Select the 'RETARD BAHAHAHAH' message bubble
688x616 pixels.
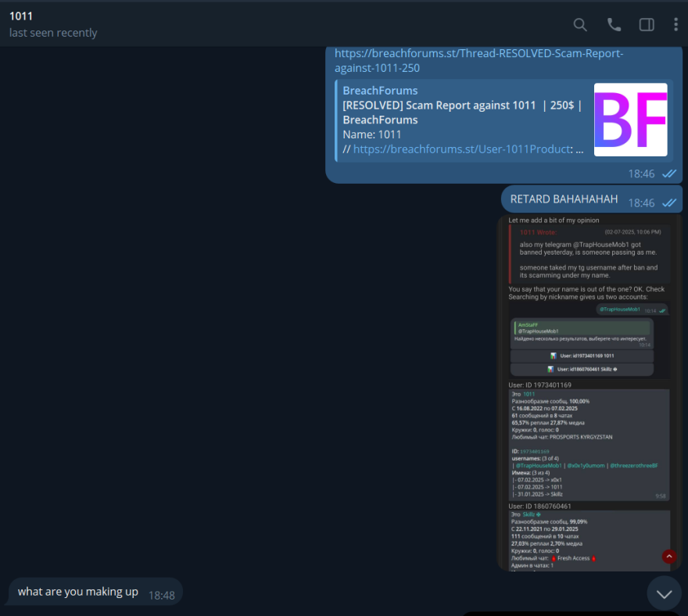click(592, 199)
